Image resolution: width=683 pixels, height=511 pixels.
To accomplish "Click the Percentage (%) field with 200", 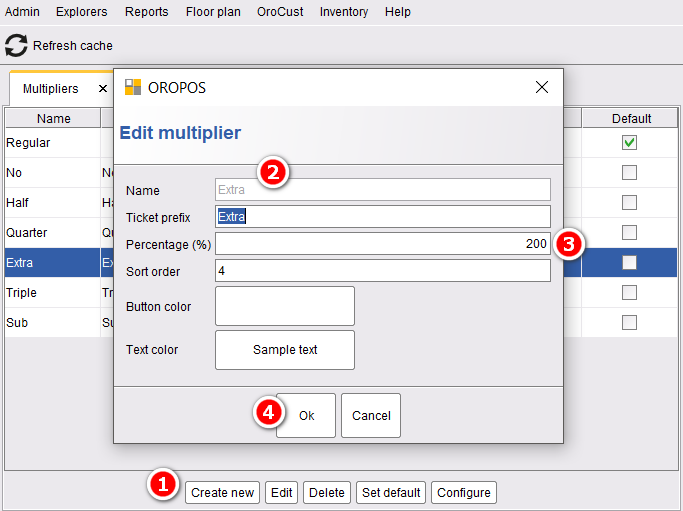I will 383,244.
